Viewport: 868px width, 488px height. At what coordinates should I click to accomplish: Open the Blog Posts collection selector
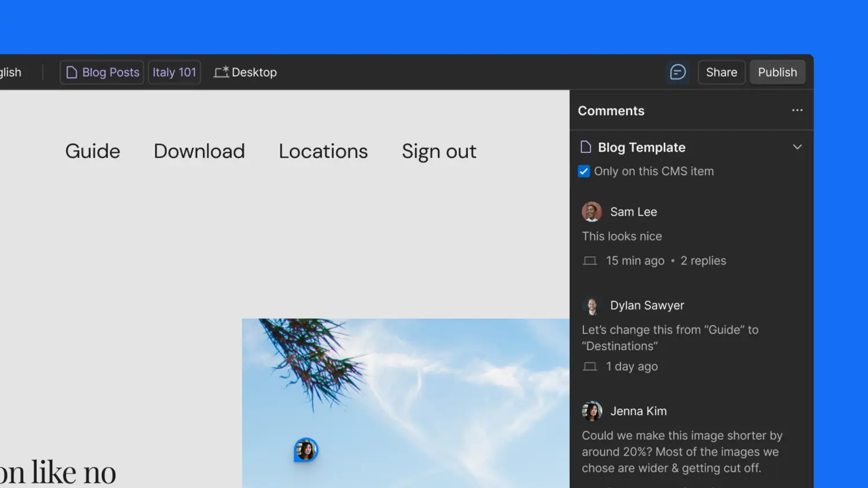coord(102,72)
